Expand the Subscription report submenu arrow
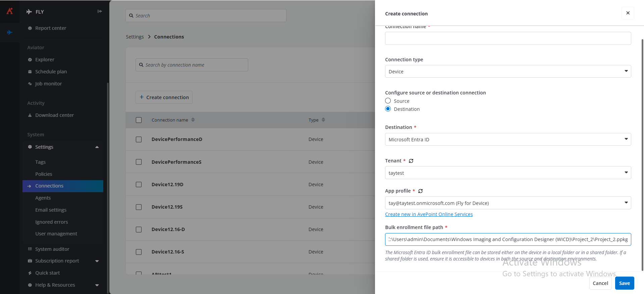644x294 pixels. pyautogui.click(x=97, y=261)
